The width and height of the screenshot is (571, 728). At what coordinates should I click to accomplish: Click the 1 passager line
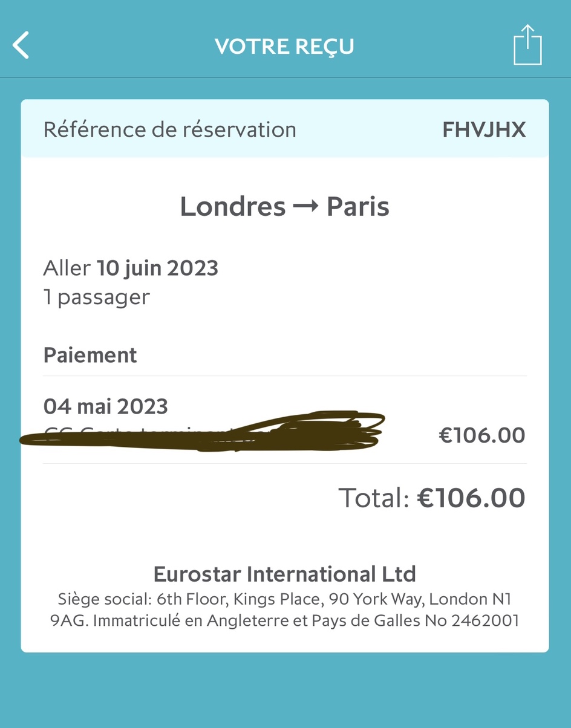pos(96,297)
